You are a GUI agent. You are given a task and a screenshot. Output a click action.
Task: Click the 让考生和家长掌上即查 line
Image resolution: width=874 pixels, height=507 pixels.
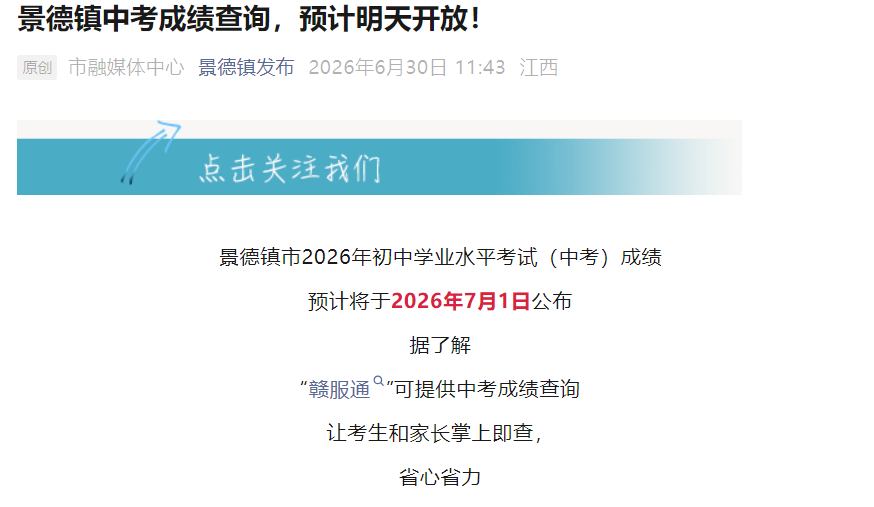pyautogui.click(x=435, y=433)
